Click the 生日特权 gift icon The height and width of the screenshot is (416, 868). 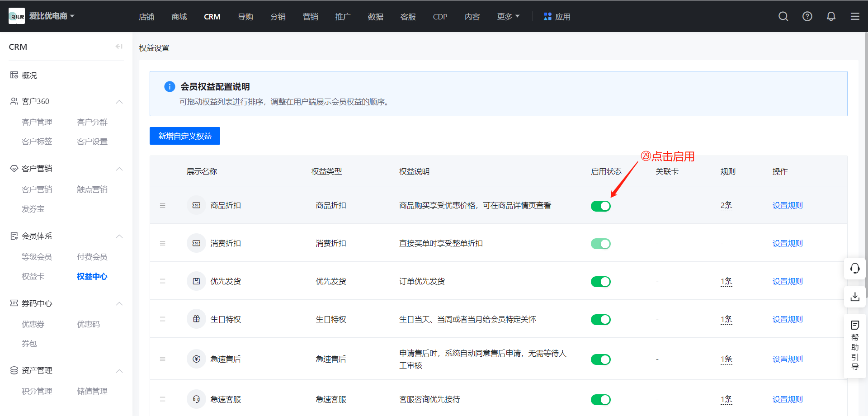coord(196,319)
